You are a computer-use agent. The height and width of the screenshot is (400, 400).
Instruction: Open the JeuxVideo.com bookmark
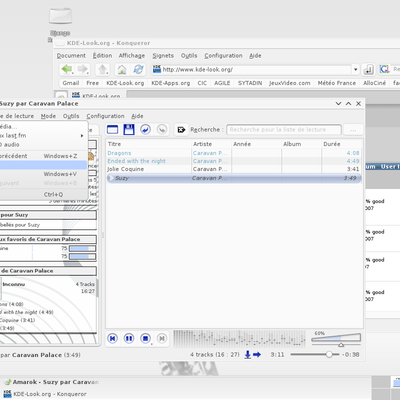click(x=289, y=83)
